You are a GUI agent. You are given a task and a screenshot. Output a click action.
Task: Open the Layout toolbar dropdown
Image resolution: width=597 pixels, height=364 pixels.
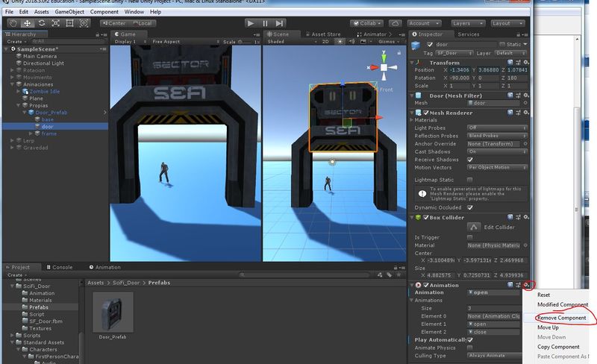click(x=507, y=23)
